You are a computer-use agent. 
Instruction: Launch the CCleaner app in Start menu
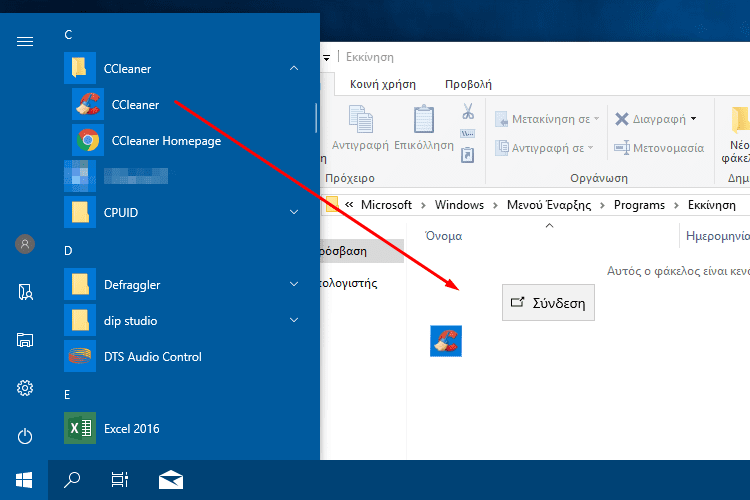[x=135, y=104]
